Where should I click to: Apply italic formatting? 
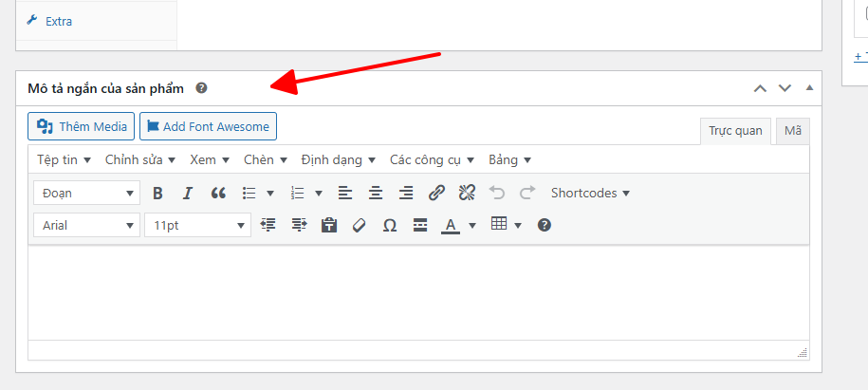pos(188,194)
